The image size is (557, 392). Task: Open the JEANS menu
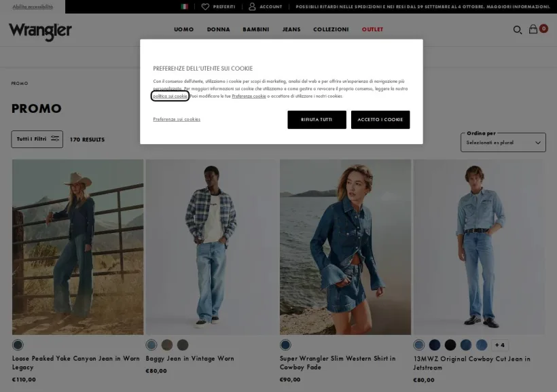[x=291, y=29]
